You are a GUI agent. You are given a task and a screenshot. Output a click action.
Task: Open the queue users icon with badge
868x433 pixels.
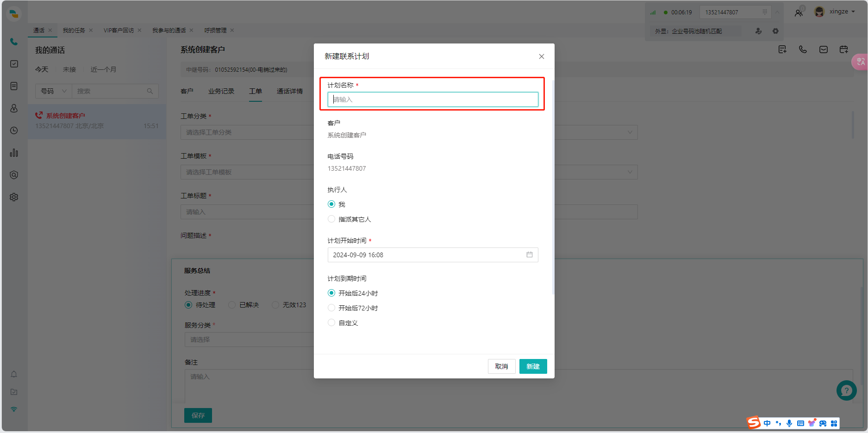[x=799, y=12]
